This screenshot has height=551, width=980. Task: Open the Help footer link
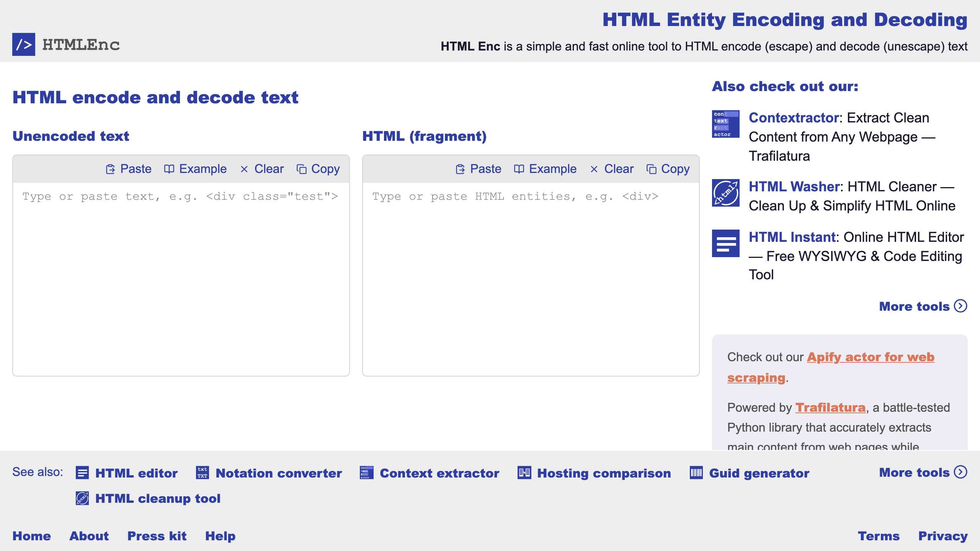pyautogui.click(x=220, y=536)
